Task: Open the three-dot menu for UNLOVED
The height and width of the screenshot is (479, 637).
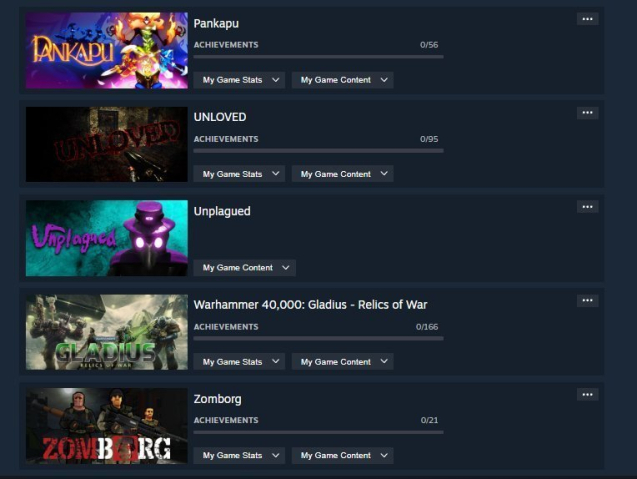Action: pyautogui.click(x=587, y=113)
